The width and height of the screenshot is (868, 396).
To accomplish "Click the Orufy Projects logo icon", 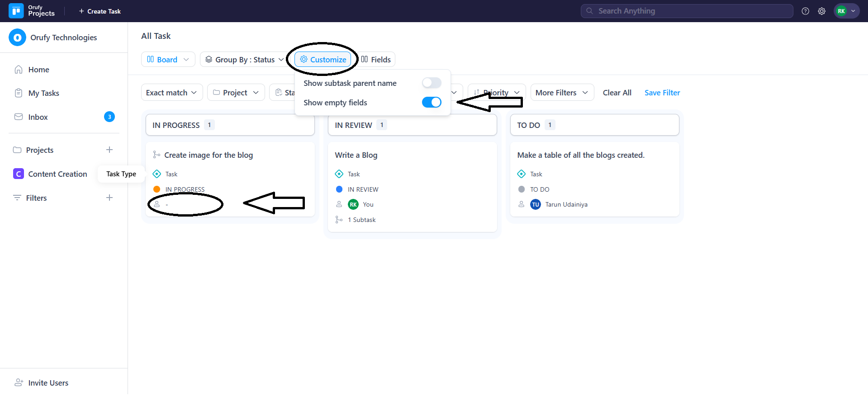I will pyautogui.click(x=16, y=11).
